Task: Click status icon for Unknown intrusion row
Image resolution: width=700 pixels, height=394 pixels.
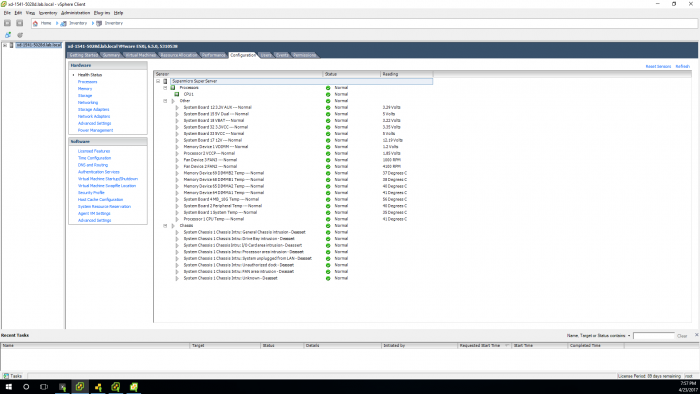Action: click(328, 278)
